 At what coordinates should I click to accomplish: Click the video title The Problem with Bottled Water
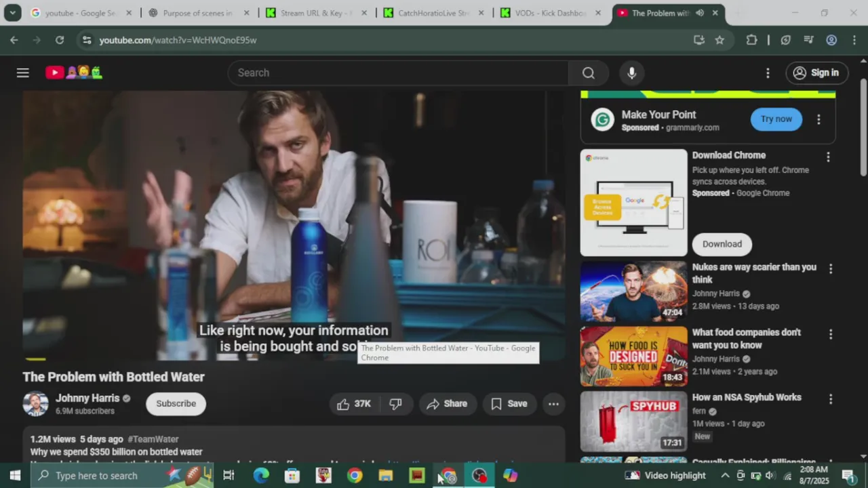click(x=113, y=377)
